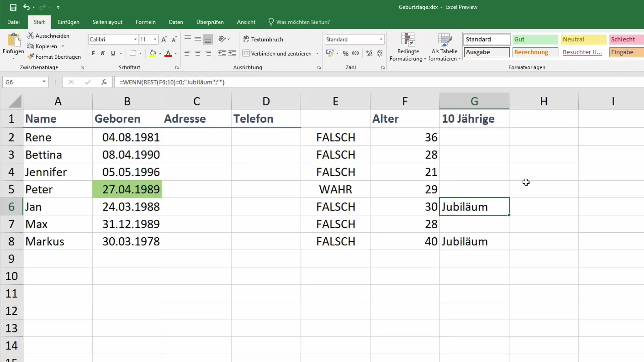Apply yellow fill color bucket
The image size is (644, 362).
pyautogui.click(x=153, y=53)
